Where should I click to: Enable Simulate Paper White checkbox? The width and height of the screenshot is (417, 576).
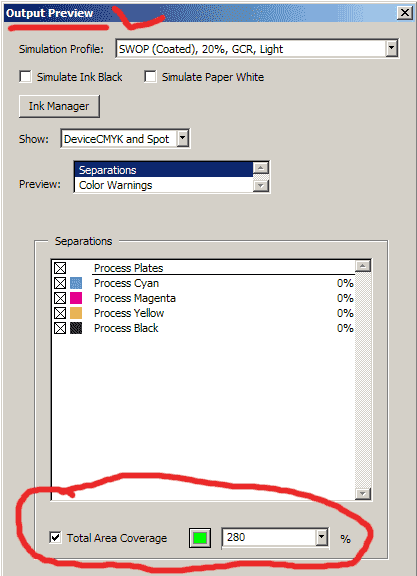pyautogui.click(x=150, y=77)
